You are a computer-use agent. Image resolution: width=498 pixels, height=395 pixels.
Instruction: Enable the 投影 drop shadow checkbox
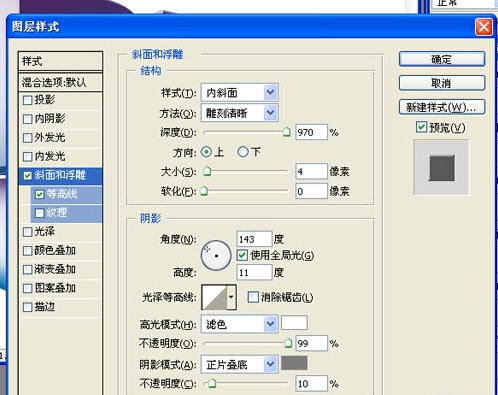click(28, 100)
